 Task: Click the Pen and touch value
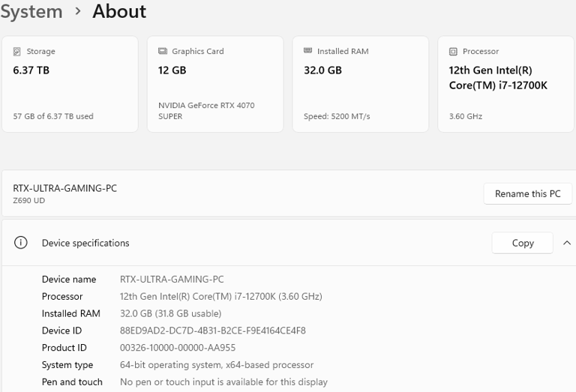click(223, 382)
